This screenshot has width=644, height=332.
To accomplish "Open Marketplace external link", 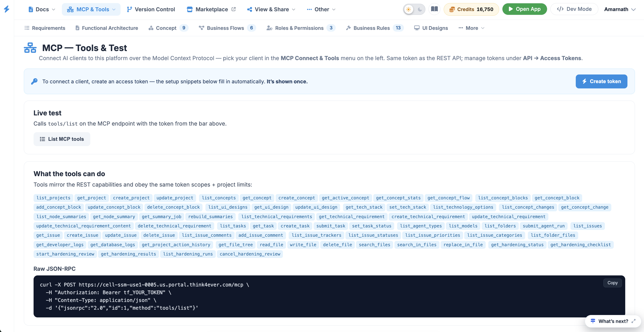I will pos(211,10).
